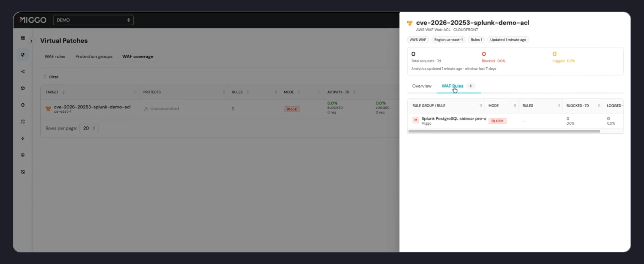The image size is (644, 264).
Task: Open the Splunk PostgreSQL sidecar rule row
Action: click(515, 121)
